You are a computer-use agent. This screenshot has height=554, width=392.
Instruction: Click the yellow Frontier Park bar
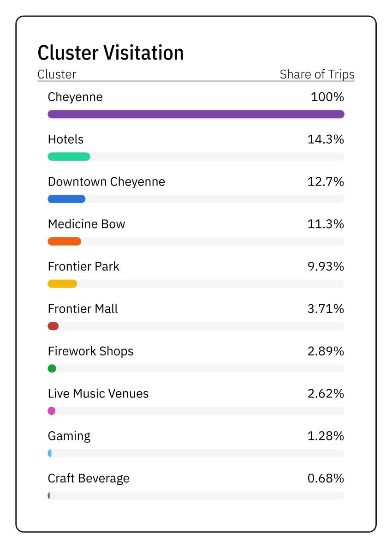coord(62,283)
